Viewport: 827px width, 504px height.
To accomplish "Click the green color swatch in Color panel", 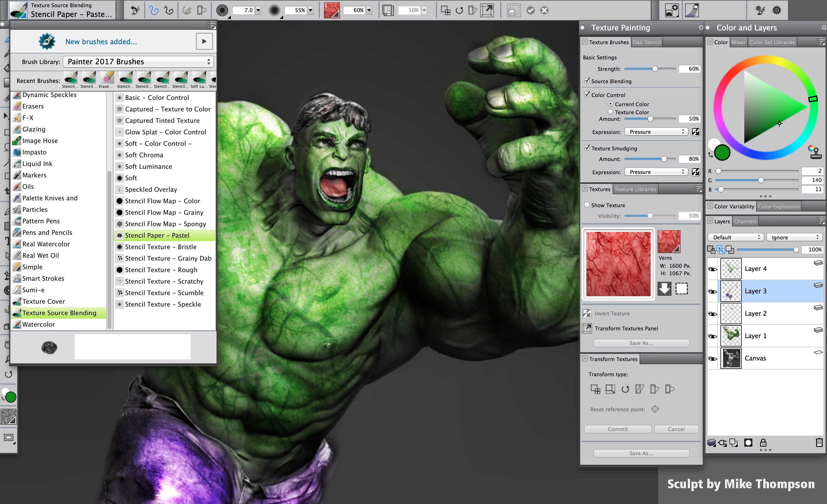I will point(722,152).
